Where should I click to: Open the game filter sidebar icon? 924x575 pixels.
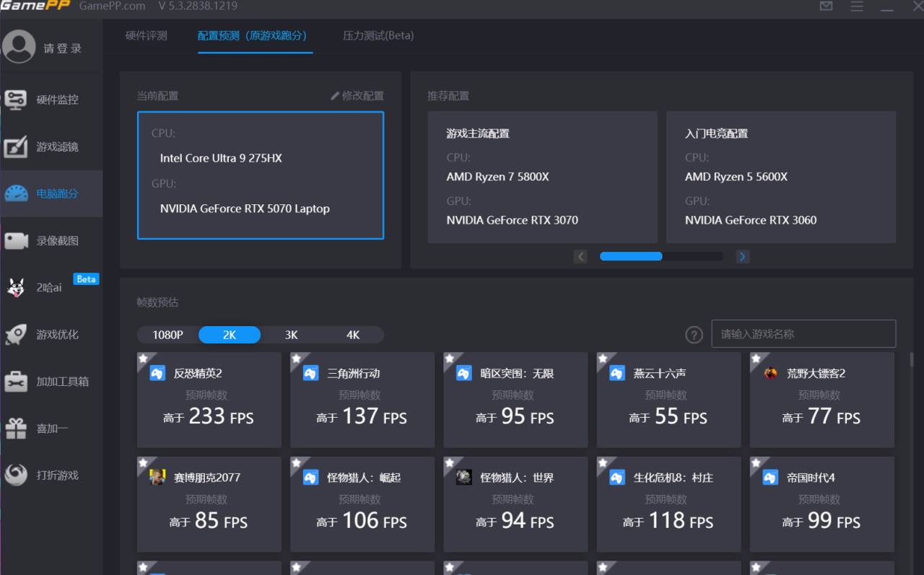pos(16,146)
